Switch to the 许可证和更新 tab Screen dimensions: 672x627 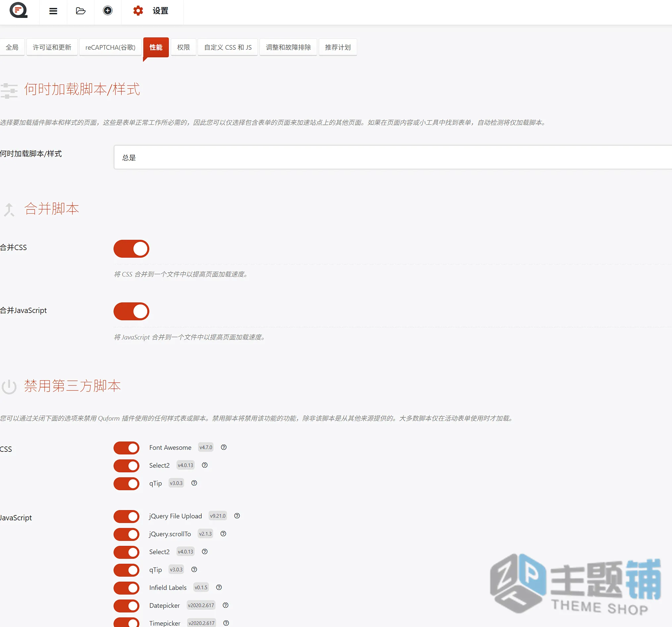tap(52, 47)
